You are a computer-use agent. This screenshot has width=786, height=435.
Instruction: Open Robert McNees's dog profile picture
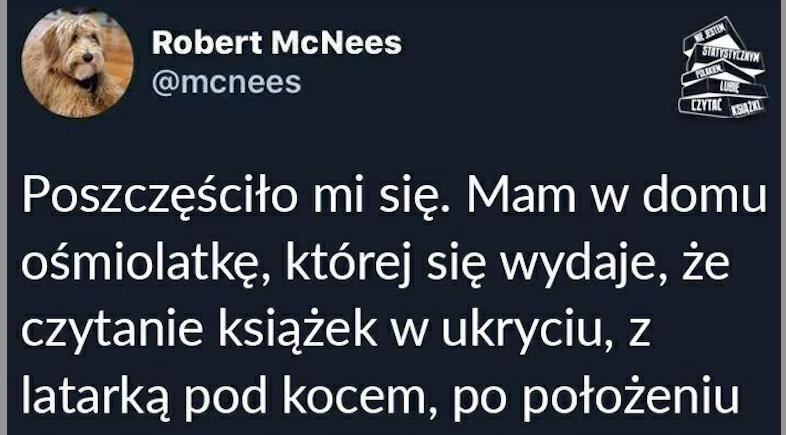[78, 63]
